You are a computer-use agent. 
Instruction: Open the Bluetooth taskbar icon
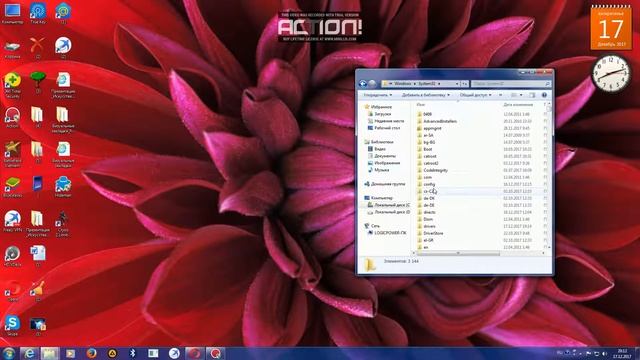[x=133, y=353]
